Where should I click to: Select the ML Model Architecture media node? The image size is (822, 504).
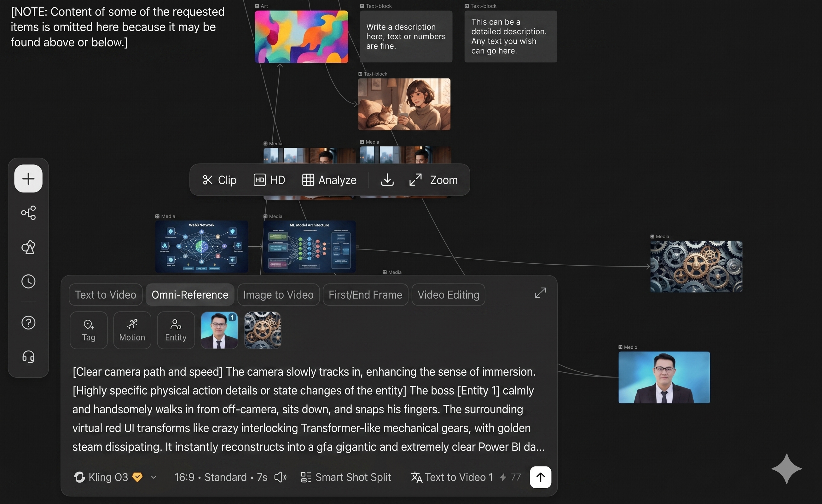(x=309, y=246)
